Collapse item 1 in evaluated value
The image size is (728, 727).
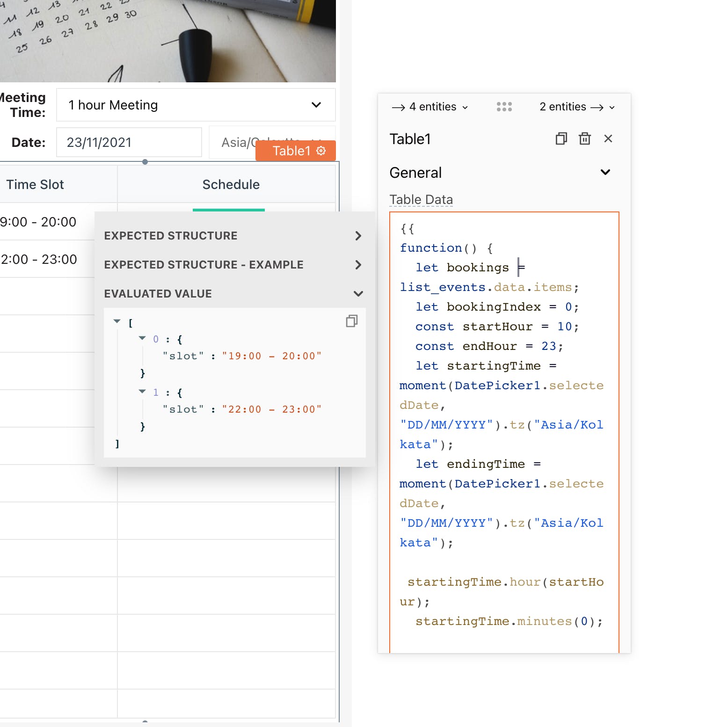coord(142,392)
